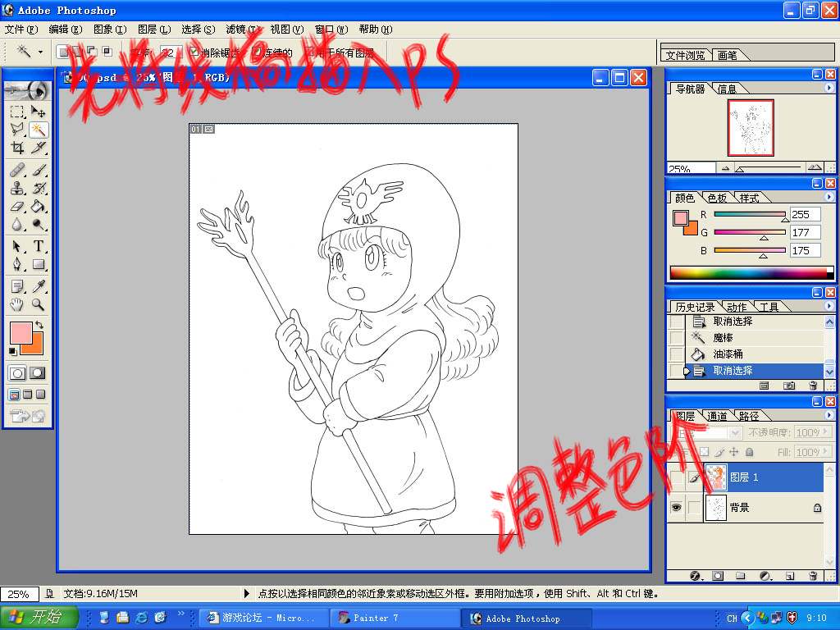Switch to the 路径 tab

tap(749, 416)
